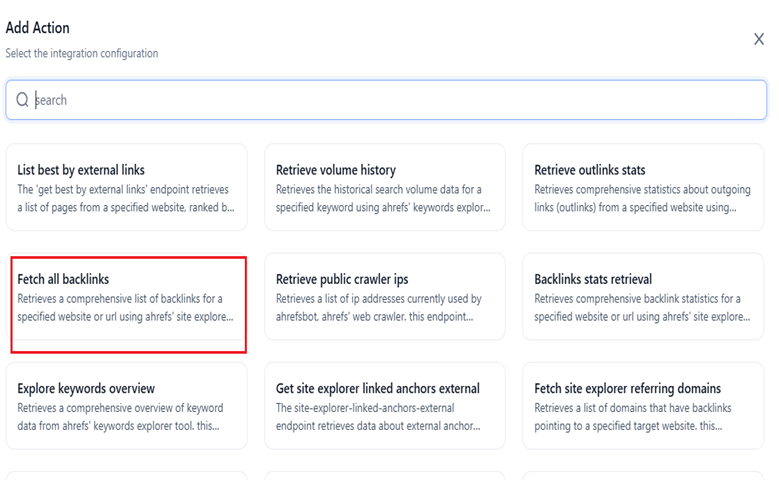Choose the Backlinks stats retrieval action

click(643, 297)
